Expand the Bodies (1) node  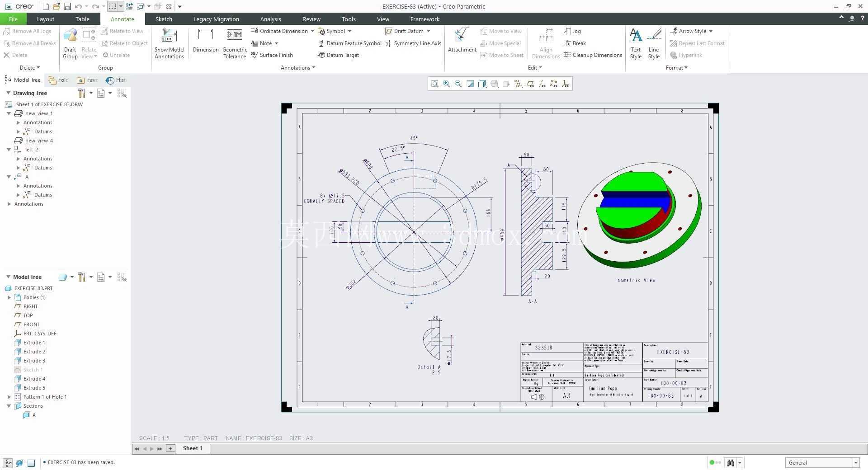tap(9, 297)
